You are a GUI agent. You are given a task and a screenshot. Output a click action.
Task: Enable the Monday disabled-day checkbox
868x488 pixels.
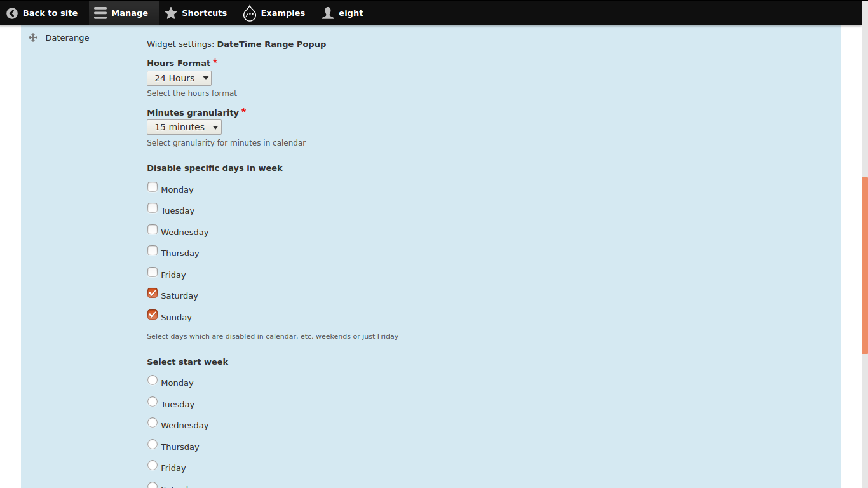(x=153, y=187)
